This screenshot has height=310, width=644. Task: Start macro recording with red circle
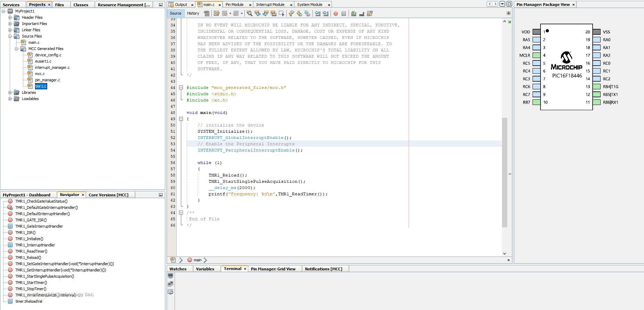click(336, 14)
